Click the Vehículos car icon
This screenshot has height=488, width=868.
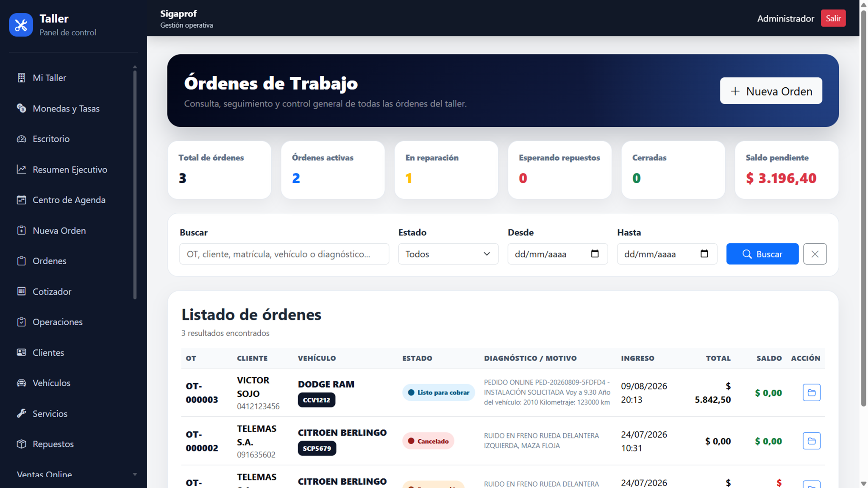pos(21,383)
